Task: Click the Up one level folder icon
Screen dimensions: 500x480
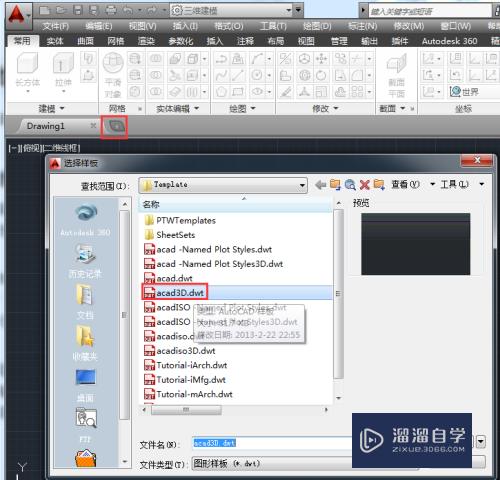Action: (335, 185)
